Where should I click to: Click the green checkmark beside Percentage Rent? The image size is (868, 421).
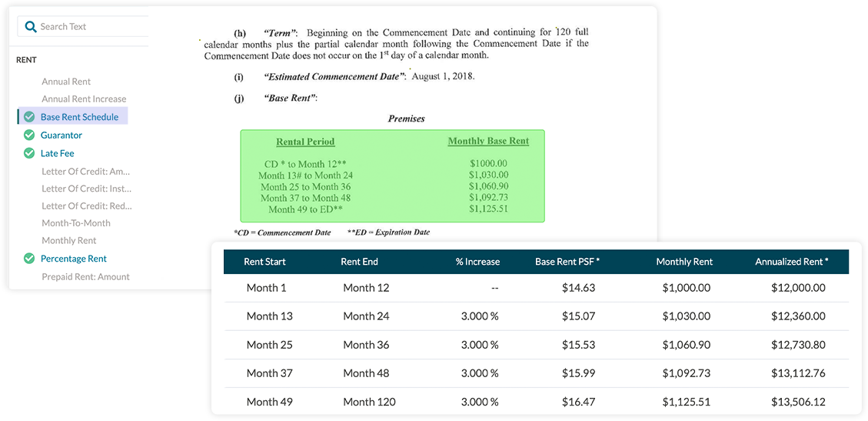click(x=29, y=259)
